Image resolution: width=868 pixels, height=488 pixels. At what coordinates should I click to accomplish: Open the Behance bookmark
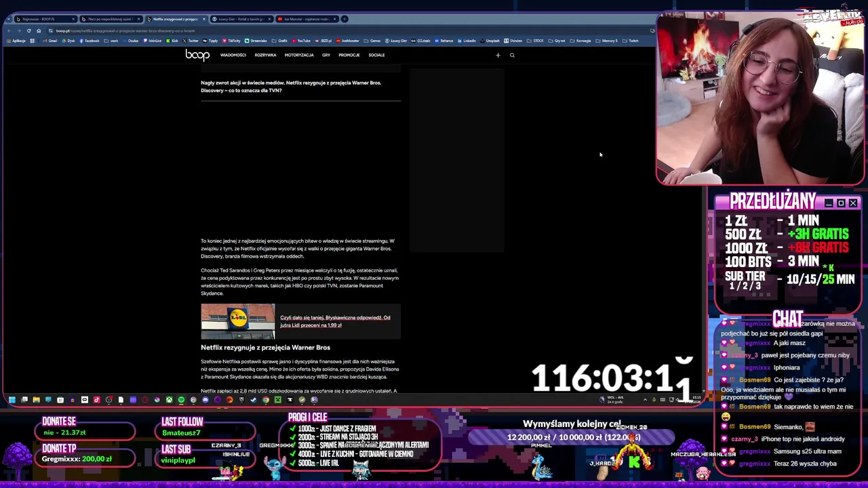click(443, 41)
